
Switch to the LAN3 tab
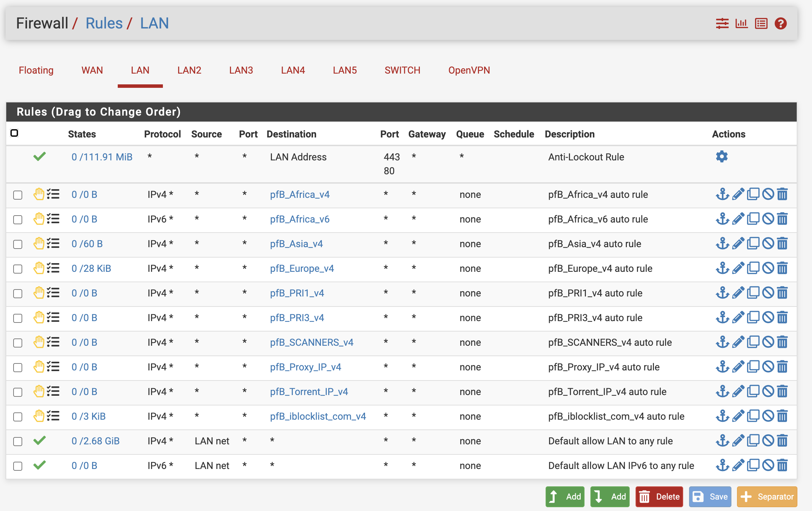point(241,70)
